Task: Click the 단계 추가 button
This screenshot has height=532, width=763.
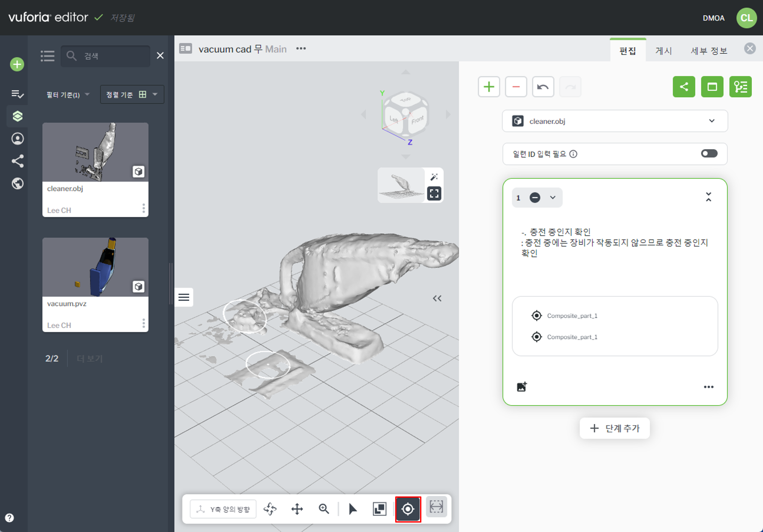Action: (x=615, y=428)
